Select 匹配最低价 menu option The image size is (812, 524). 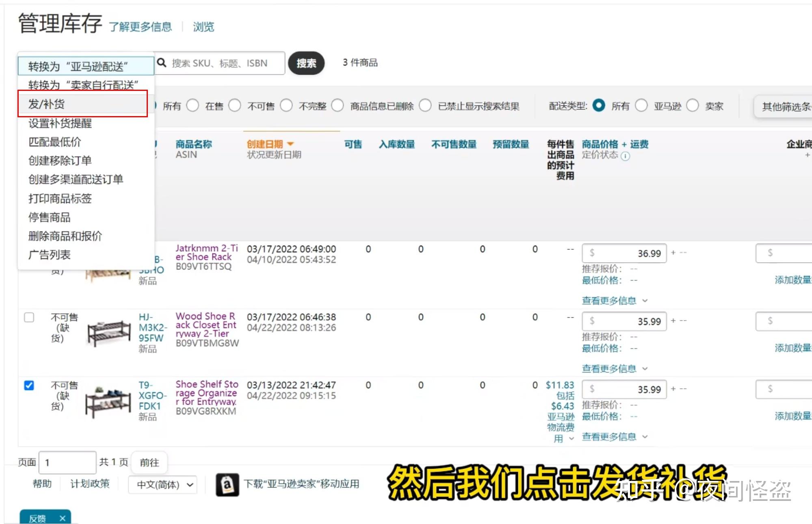pyautogui.click(x=86, y=142)
